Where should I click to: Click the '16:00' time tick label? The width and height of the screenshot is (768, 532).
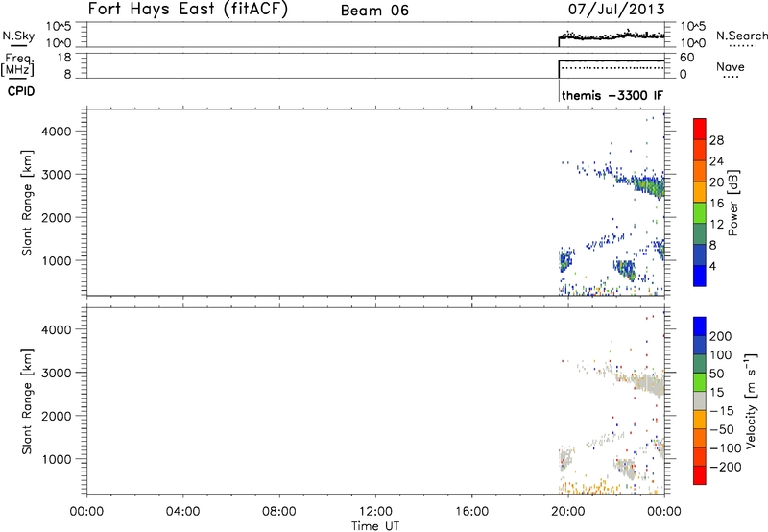pyautogui.click(x=471, y=512)
